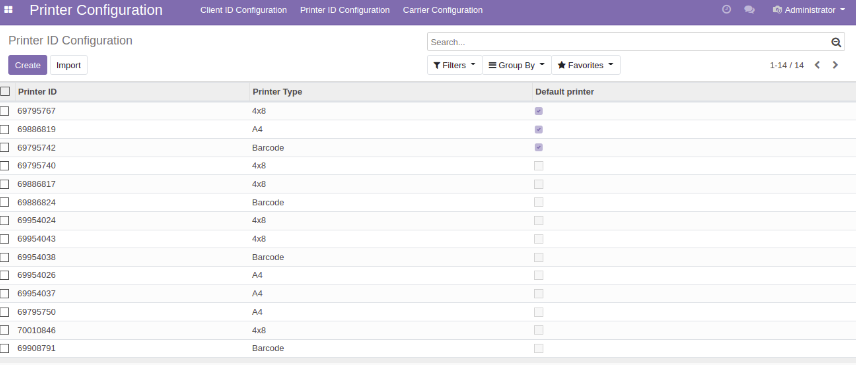Viewport: 860px width, 365px height.
Task: Select row checkbox for 69954026
Action: pos(4,275)
